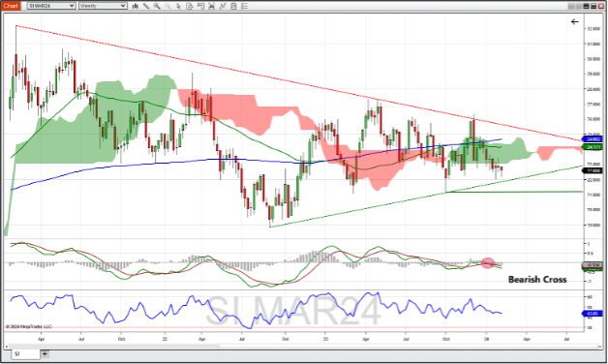Activate the zoom in magnifier
608x364 pixels.
(x=157, y=6)
